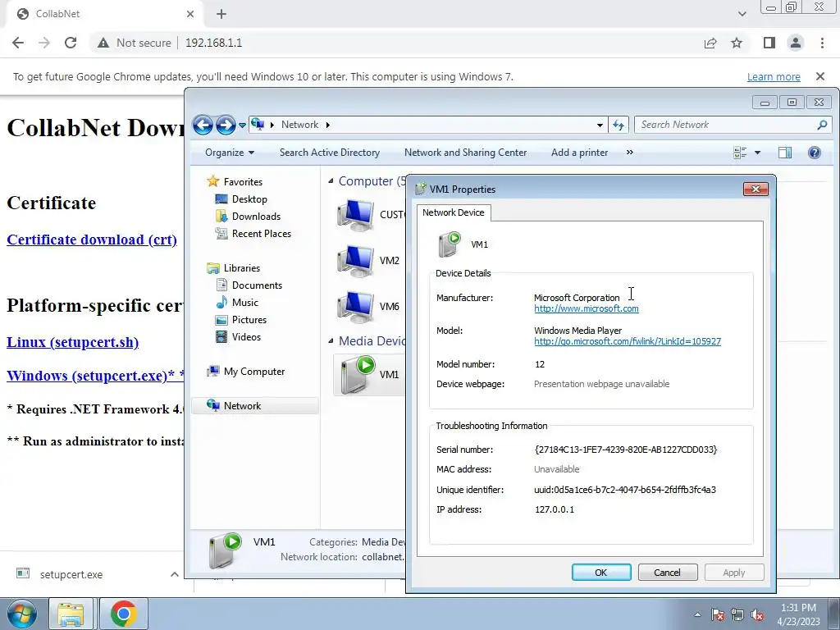Open Windows Media Player fwlink URL
The width and height of the screenshot is (840, 630).
point(628,341)
